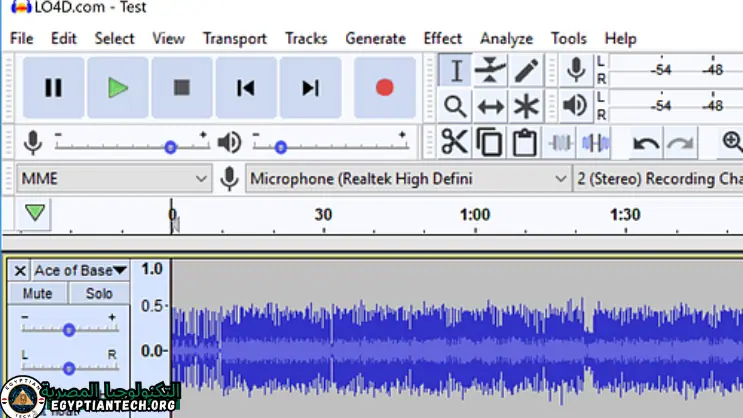743x418 pixels.
Task: Click the microphone icon beside the device dropdown
Action: click(229, 179)
